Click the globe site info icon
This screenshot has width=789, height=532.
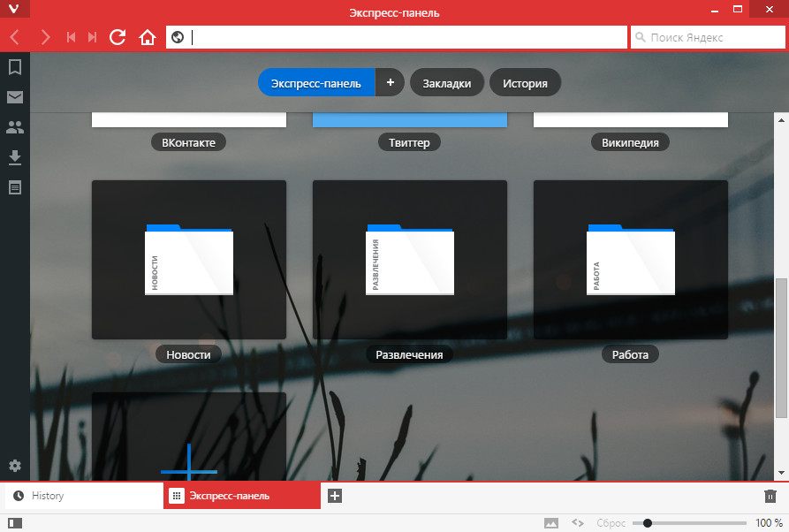click(x=178, y=37)
